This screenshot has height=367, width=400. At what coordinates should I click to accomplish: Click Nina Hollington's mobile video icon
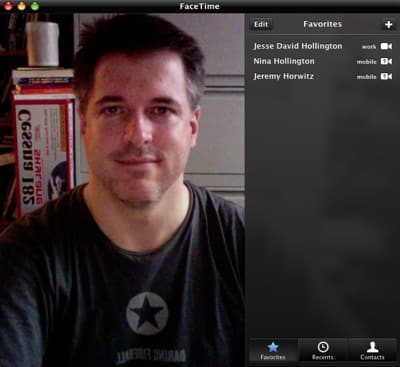click(386, 61)
